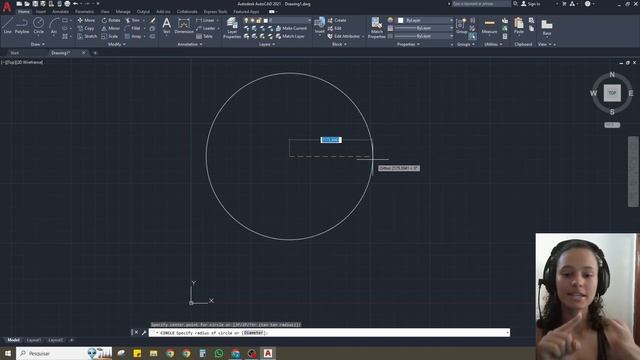Select the Text annotation tool

pos(167,26)
